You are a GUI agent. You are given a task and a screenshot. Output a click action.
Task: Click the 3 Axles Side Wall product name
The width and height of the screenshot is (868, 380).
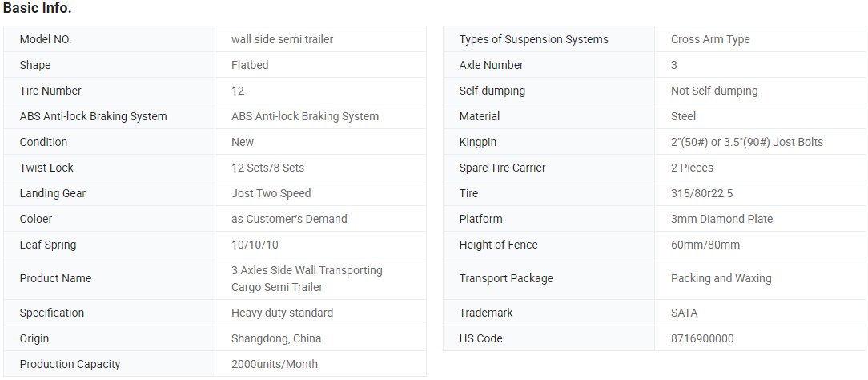[307, 279]
